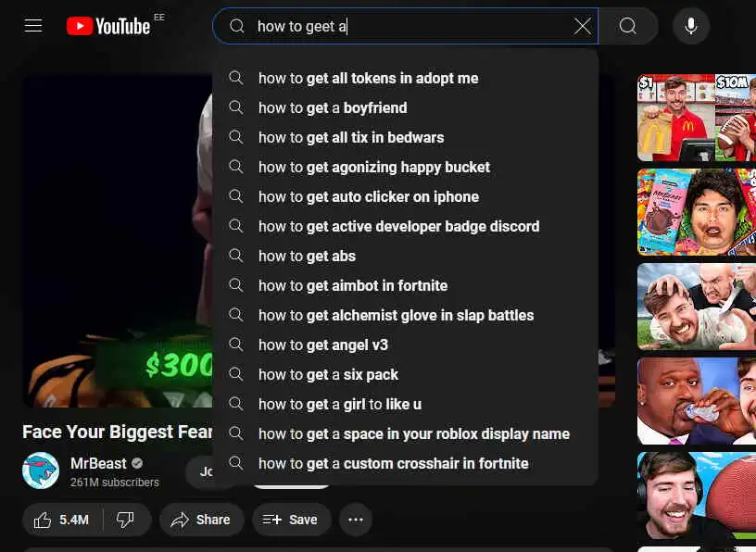
Task: Submit search with magnifier button
Action: [628, 26]
